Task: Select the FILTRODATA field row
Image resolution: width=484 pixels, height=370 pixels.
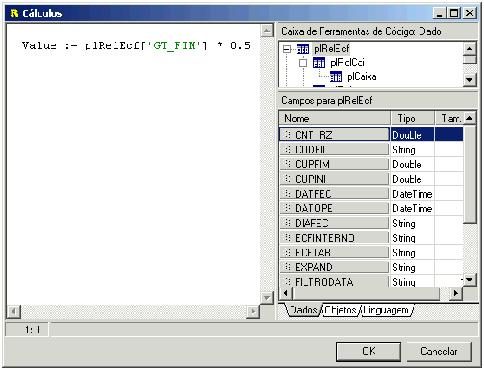Action: click(x=371, y=282)
